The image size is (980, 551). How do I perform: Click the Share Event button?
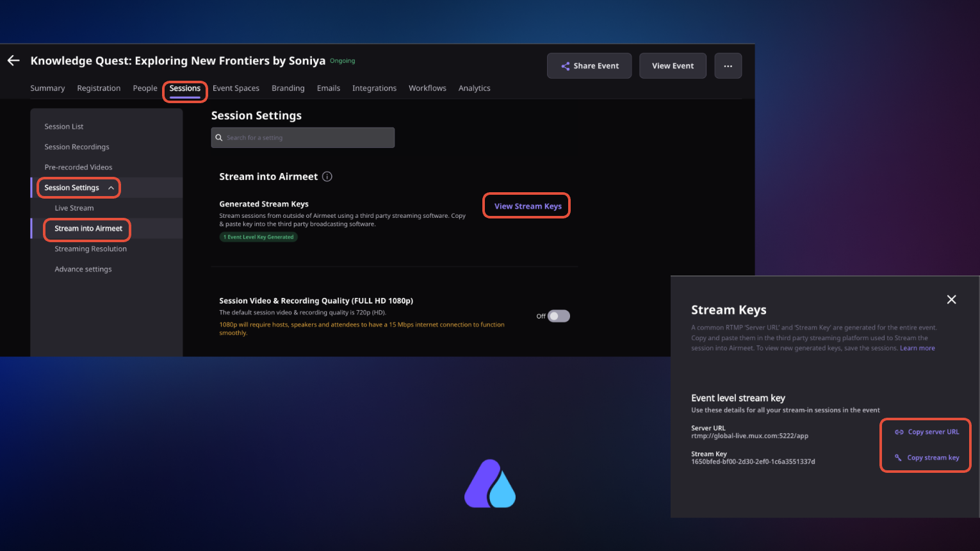(x=589, y=66)
